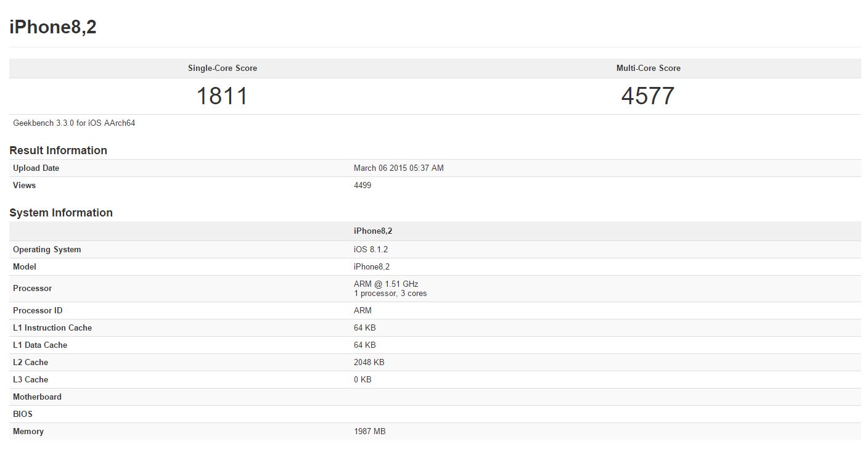Click the multi-core score value 4577
The width and height of the screenshot is (868, 449).
pos(648,96)
